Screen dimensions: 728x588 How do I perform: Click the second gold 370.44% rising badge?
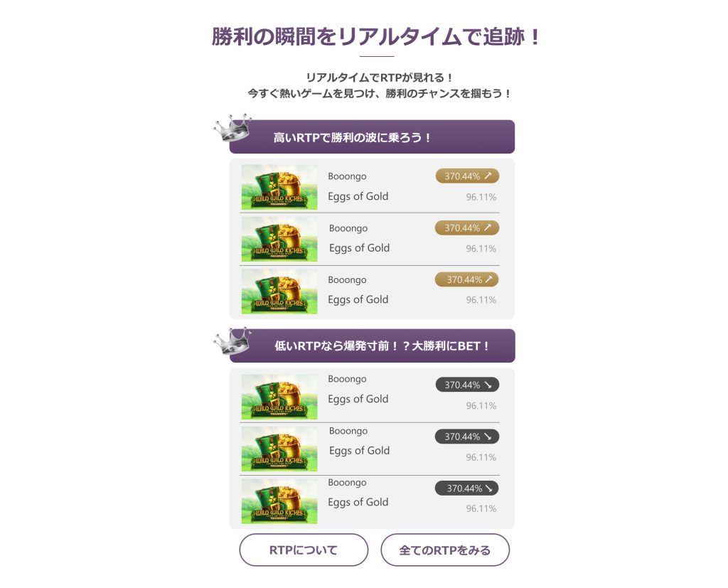point(466,228)
